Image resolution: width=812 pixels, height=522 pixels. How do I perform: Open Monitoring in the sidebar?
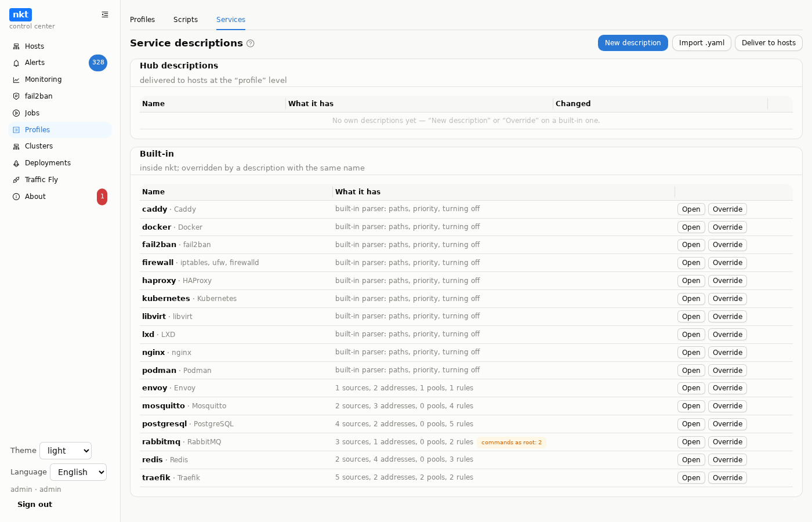pyautogui.click(x=60, y=79)
